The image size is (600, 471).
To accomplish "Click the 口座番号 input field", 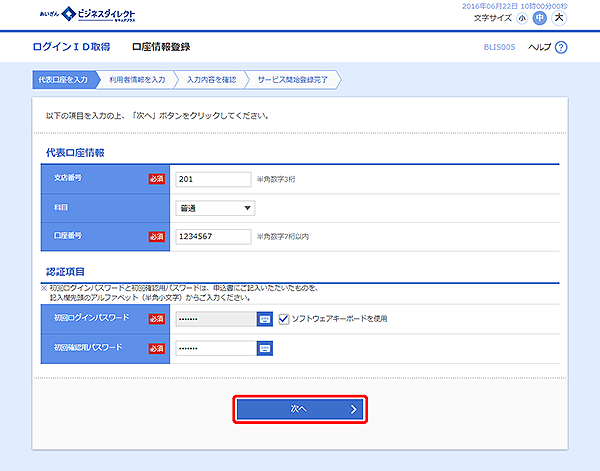I will point(213,236).
